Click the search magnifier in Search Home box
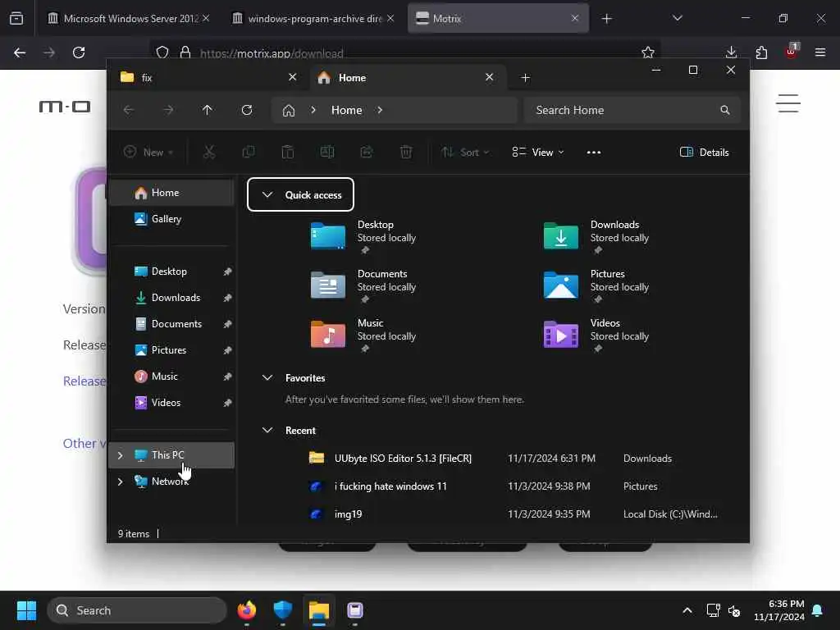The image size is (840, 630). click(725, 111)
